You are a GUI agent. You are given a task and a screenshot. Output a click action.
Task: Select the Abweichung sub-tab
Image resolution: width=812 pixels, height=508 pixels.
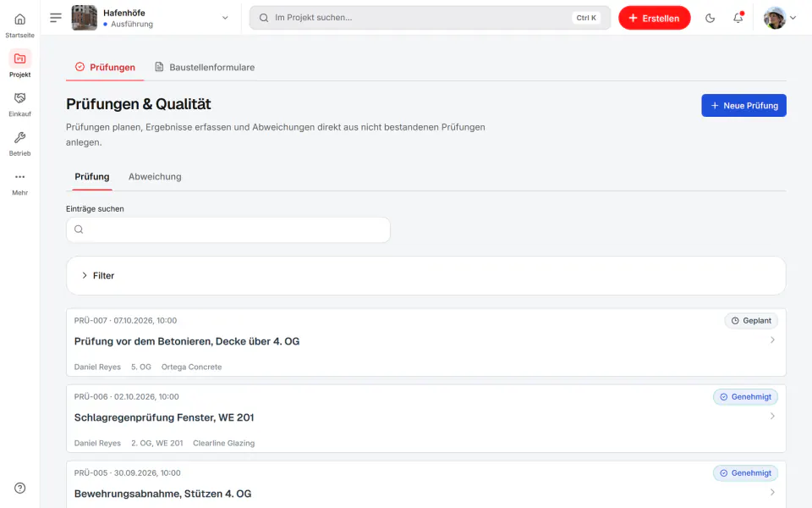click(x=155, y=177)
